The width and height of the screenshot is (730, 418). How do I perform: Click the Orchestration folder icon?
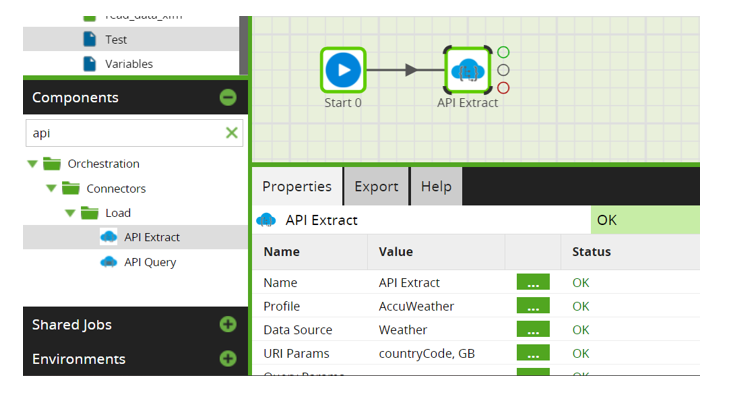click(x=52, y=163)
